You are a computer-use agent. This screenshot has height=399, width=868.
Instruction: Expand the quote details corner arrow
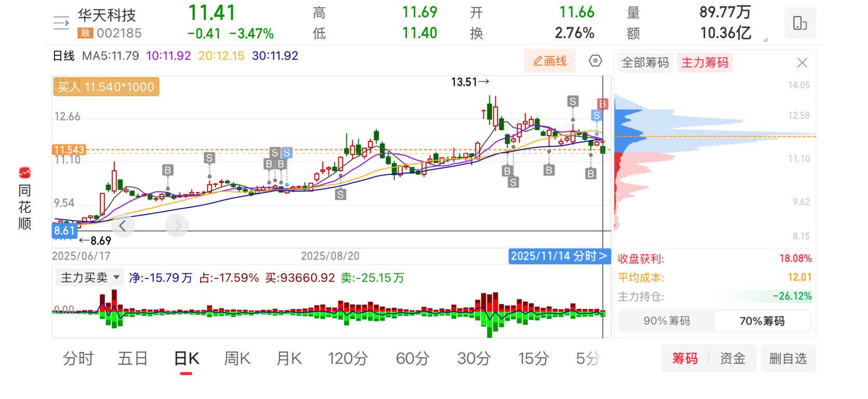click(765, 39)
